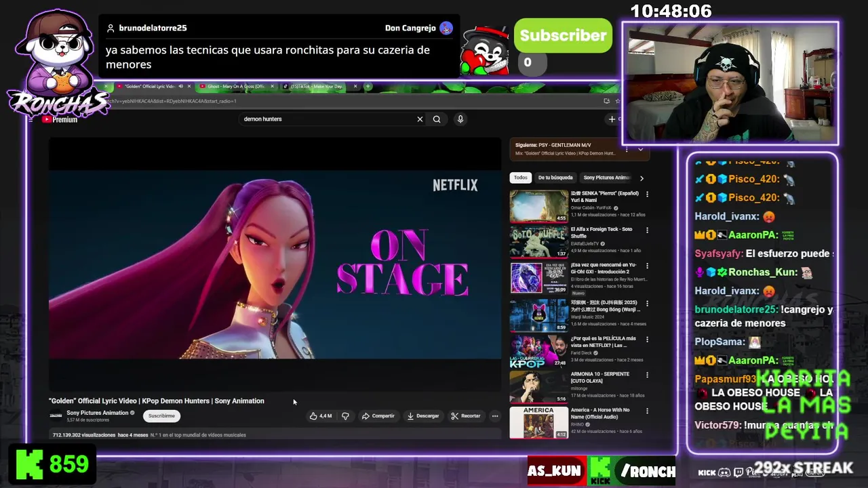
Task: Switch to 'Ghost - Mary On A Cross' browser tab
Action: coord(235,87)
